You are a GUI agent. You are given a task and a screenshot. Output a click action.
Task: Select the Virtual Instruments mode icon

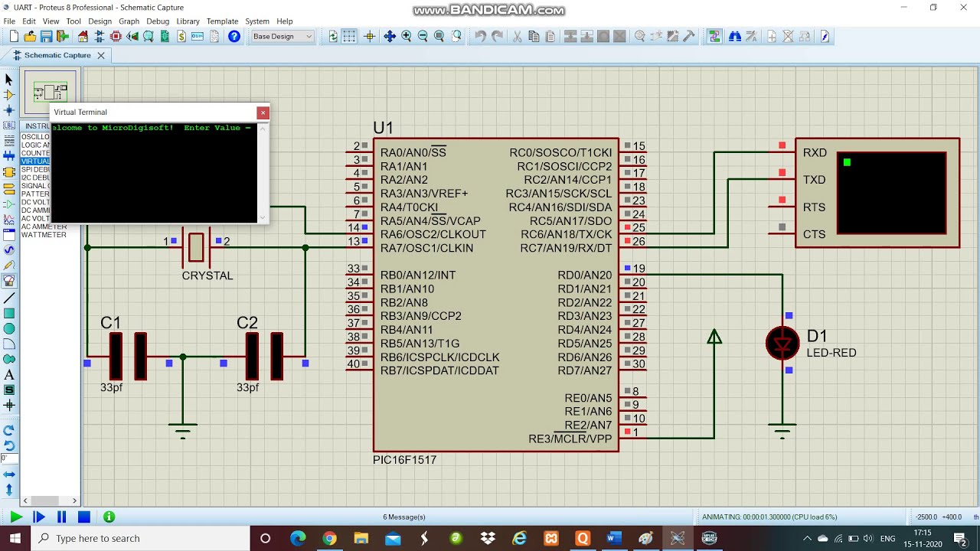[x=9, y=281]
